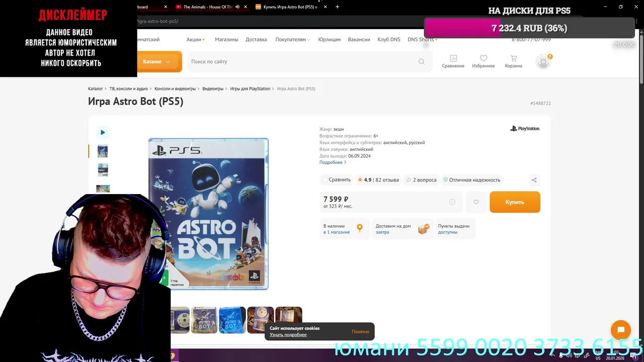
Task: Click доступны pickup points link
Action: coord(448,232)
